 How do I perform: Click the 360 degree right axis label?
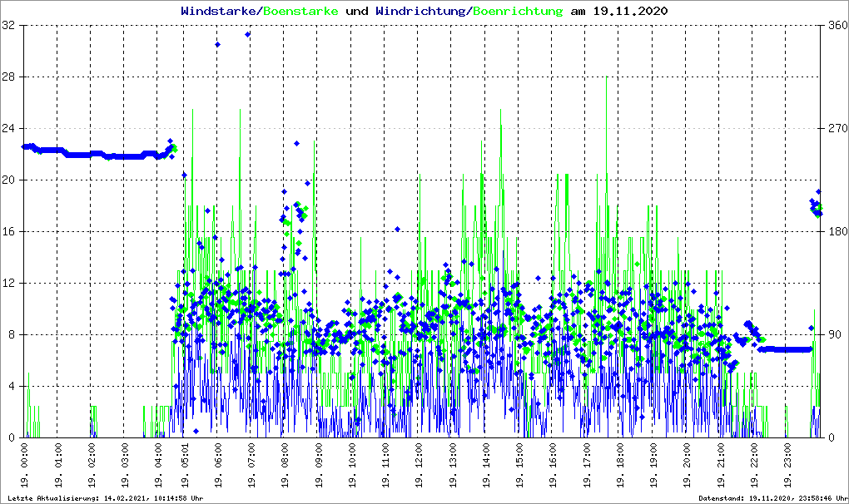pyautogui.click(x=835, y=26)
